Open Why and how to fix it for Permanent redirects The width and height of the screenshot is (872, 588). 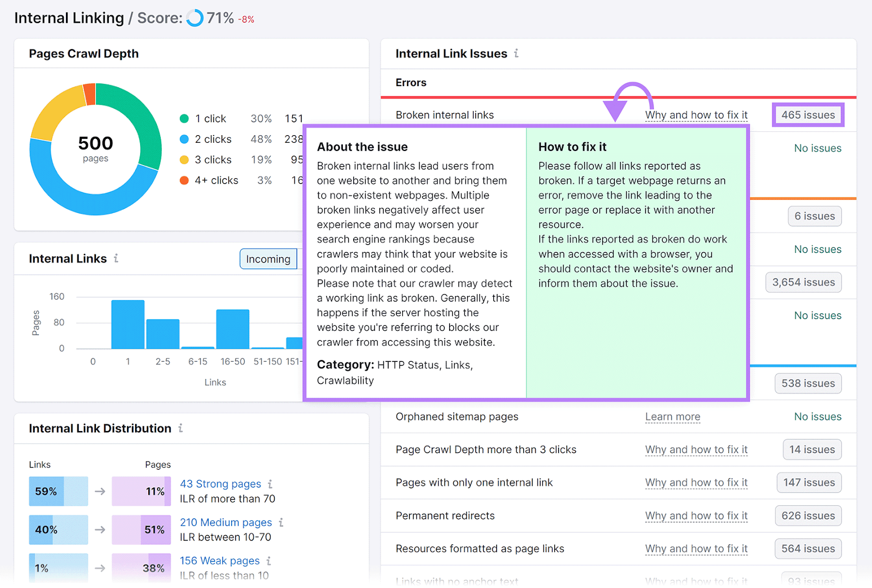click(696, 516)
